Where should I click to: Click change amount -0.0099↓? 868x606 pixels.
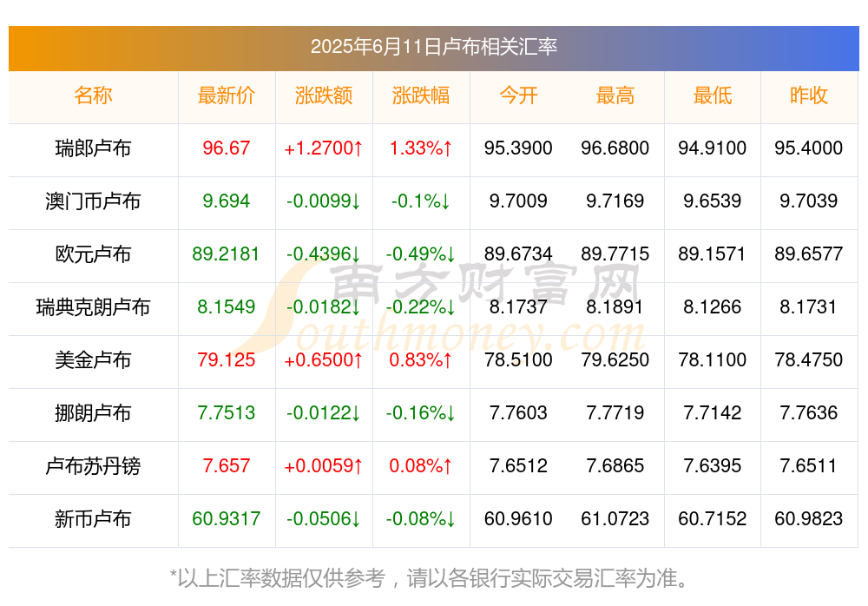[323, 201]
